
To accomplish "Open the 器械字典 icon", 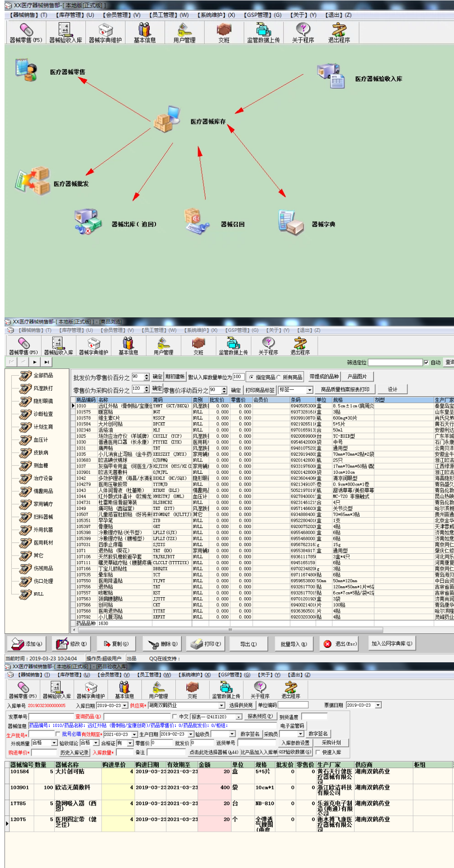I will point(291,222).
